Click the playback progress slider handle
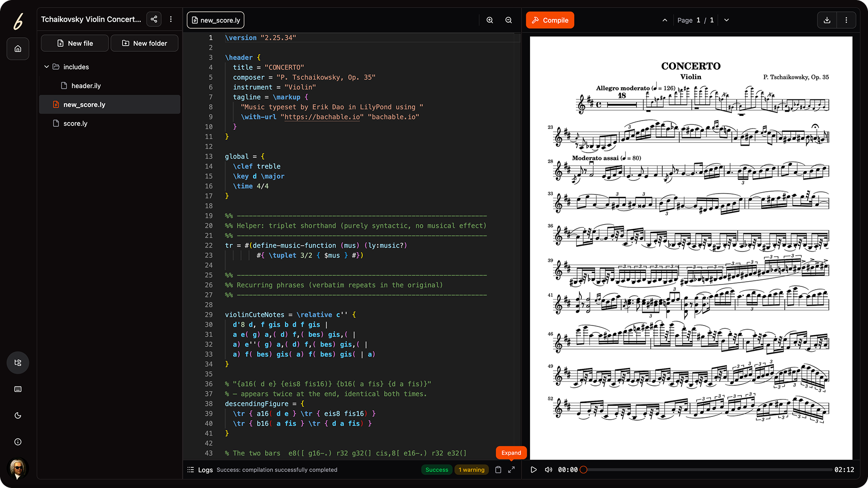 click(584, 470)
